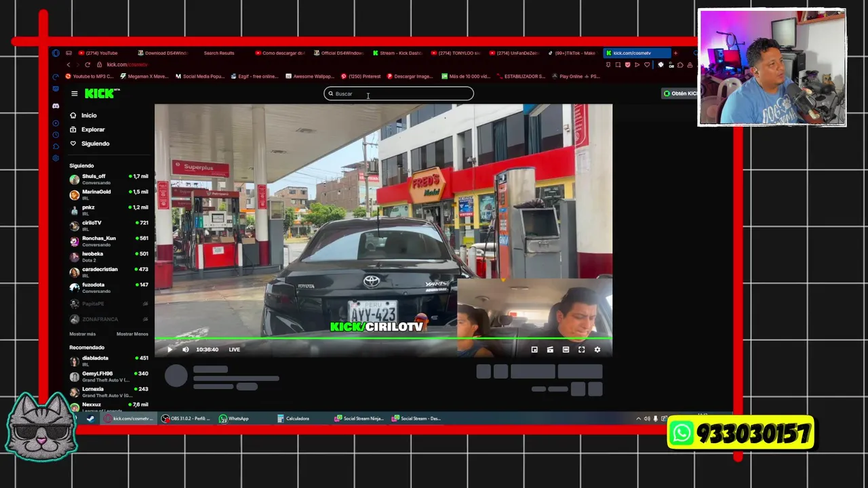Screen dimensions: 868x488
Task: Open recommended channel diabladota
Action: pyautogui.click(x=108, y=361)
